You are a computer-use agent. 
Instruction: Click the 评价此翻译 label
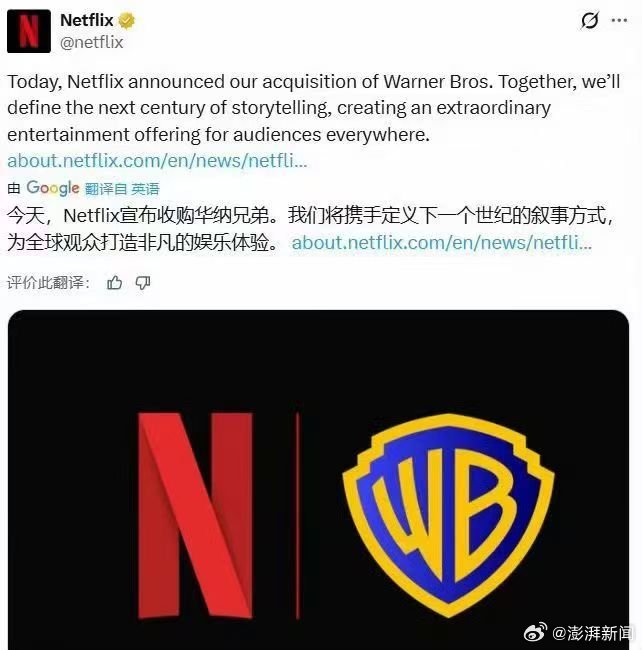(48, 283)
